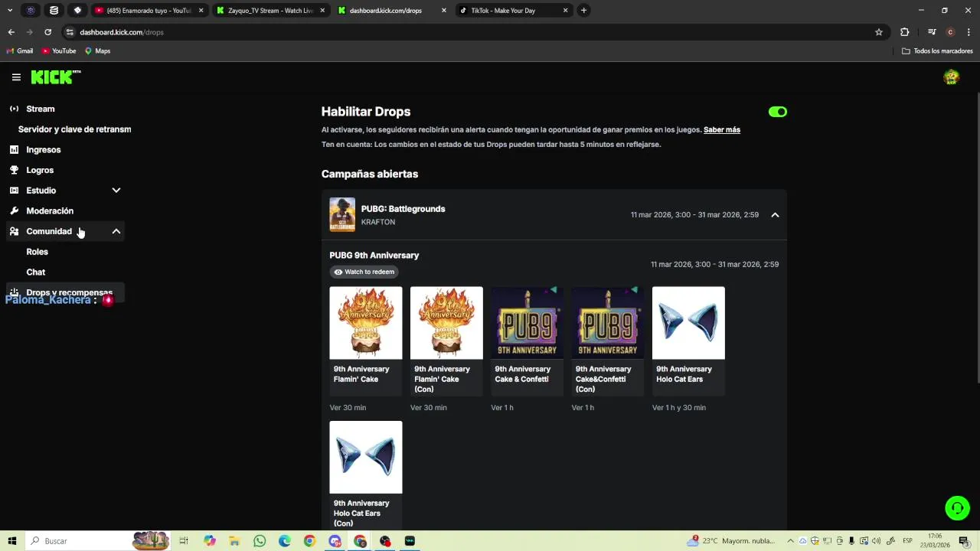Click the PUBG: Battlegrounds game cover icon
Screen dimensions: 980x551
(342, 215)
